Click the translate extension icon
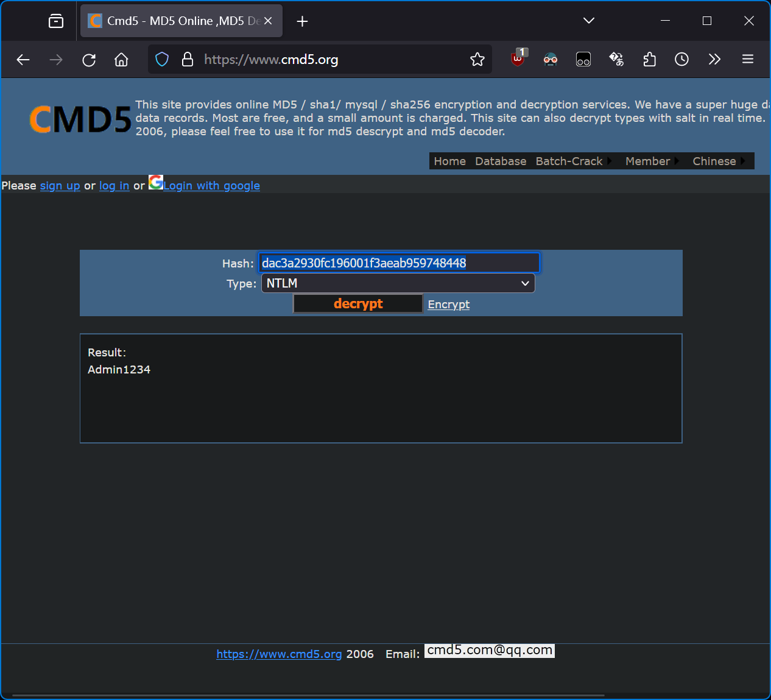The width and height of the screenshot is (771, 700). [616, 59]
